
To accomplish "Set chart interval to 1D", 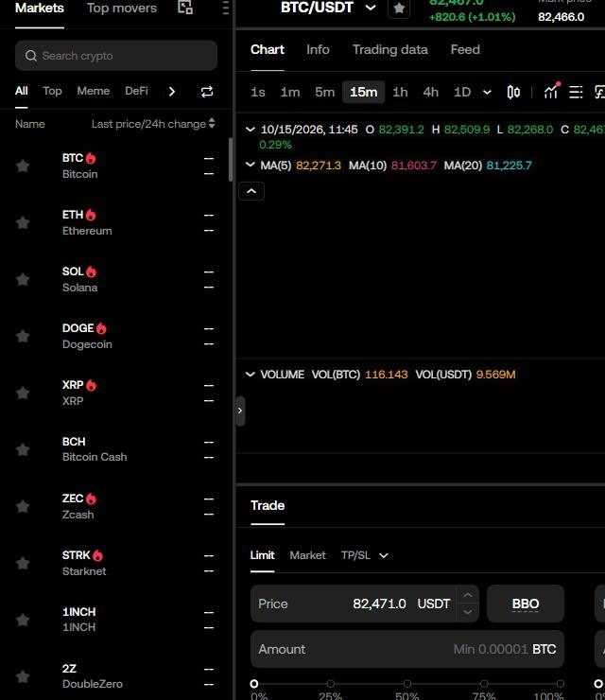I will coord(462,93).
